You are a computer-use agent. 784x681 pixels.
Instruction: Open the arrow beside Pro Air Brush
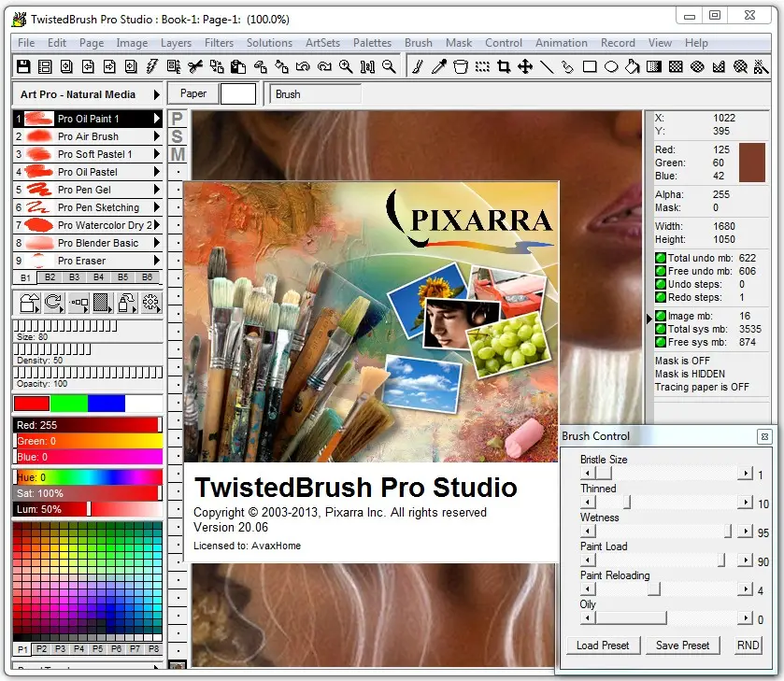(x=156, y=136)
